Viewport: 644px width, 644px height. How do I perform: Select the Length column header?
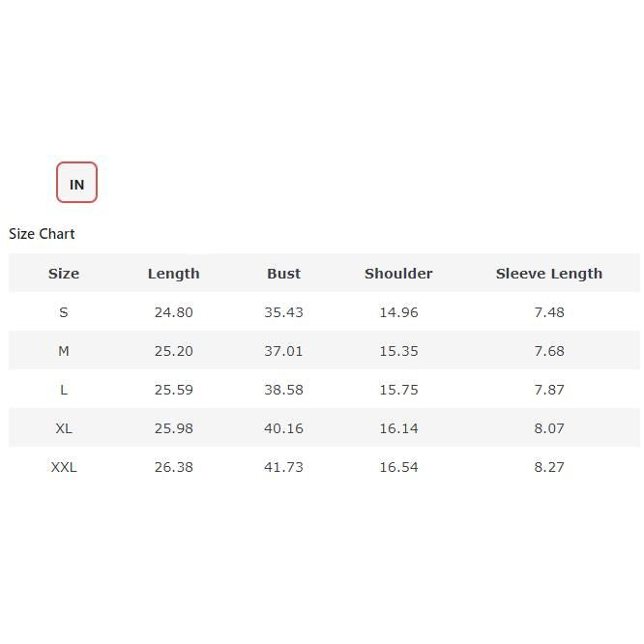pyautogui.click(x=174, y=274)
